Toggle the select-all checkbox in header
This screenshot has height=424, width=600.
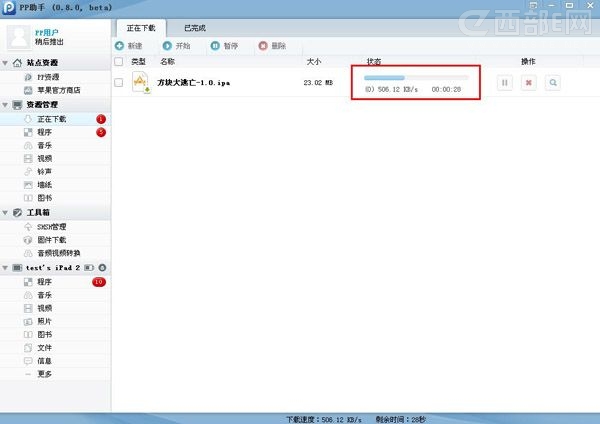119,62
